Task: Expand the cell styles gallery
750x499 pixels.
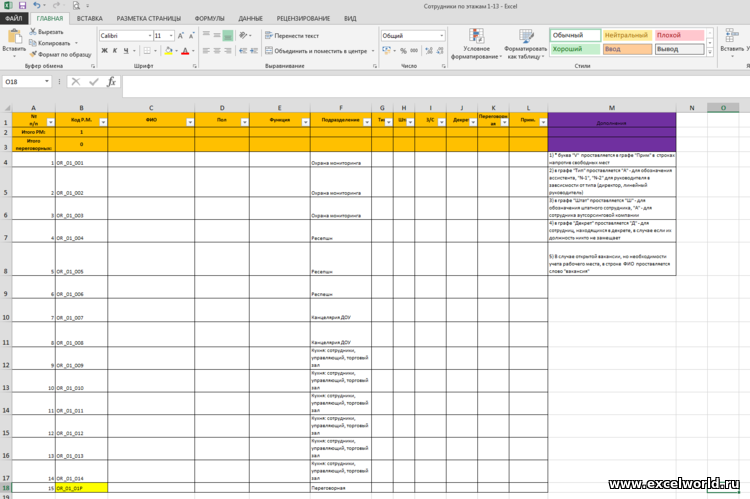Action: (x=710, y=52)
